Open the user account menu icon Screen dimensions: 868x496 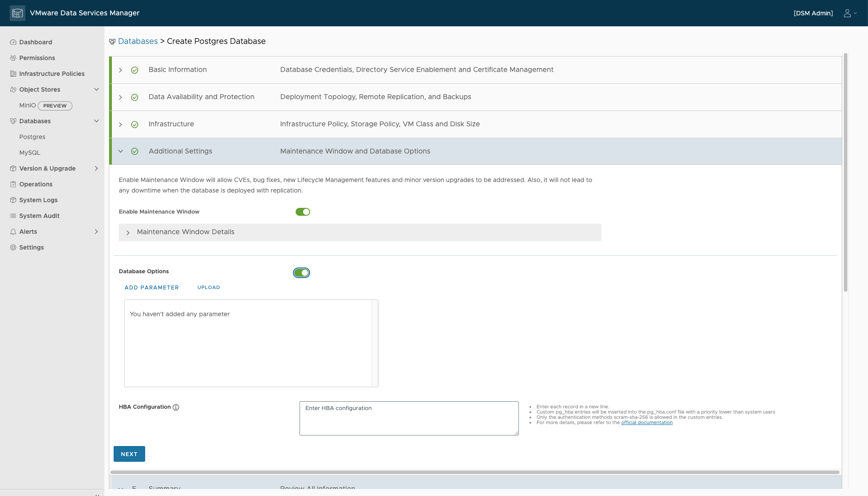click(x=850, y=13)
